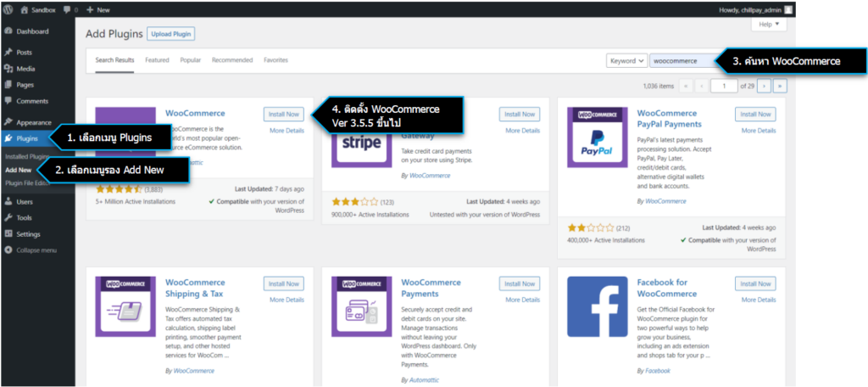Click the New content plus button

99,10
